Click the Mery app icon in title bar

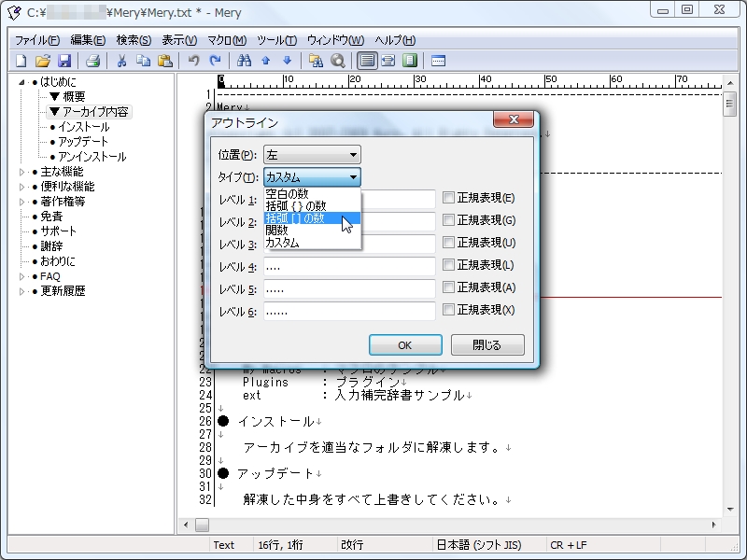click(14, 12)
